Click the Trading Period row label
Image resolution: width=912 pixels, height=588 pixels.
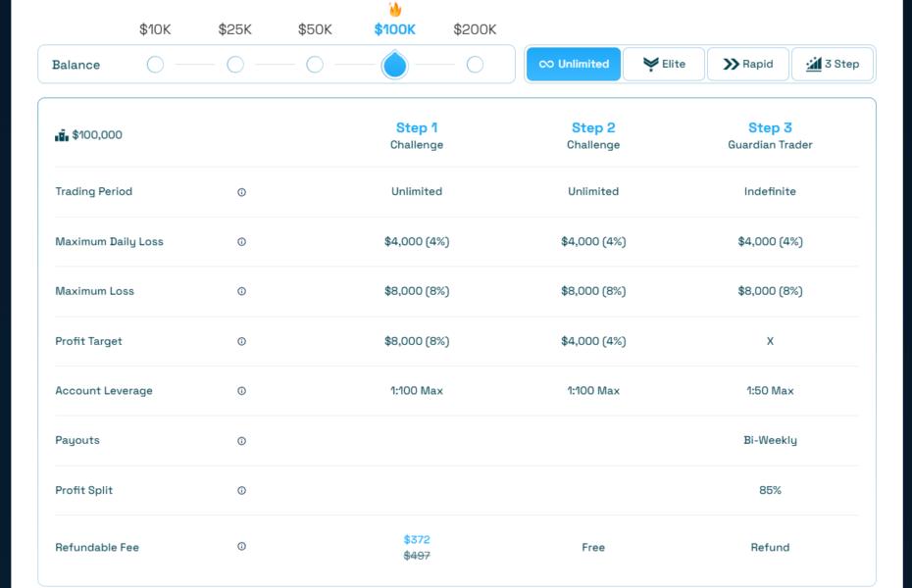coord(93,192)
